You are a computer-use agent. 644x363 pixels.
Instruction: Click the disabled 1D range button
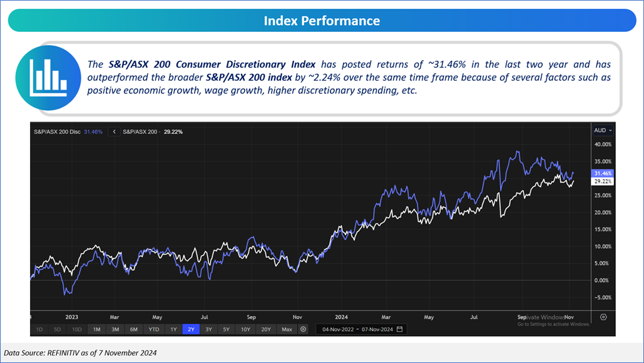point(39,329)
